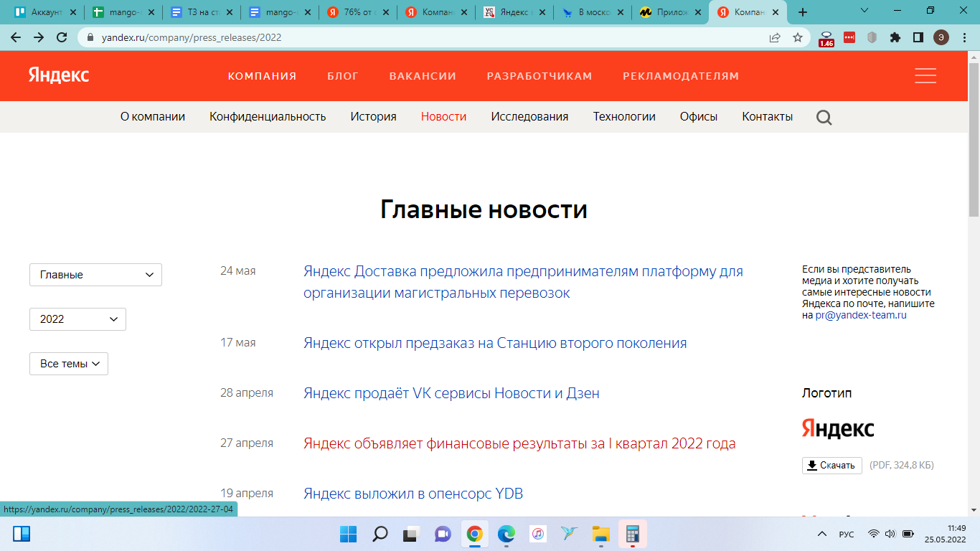Open a new browser tab with plus
Viewport: 980px width, 551px height.
click(x=803, y=12)
